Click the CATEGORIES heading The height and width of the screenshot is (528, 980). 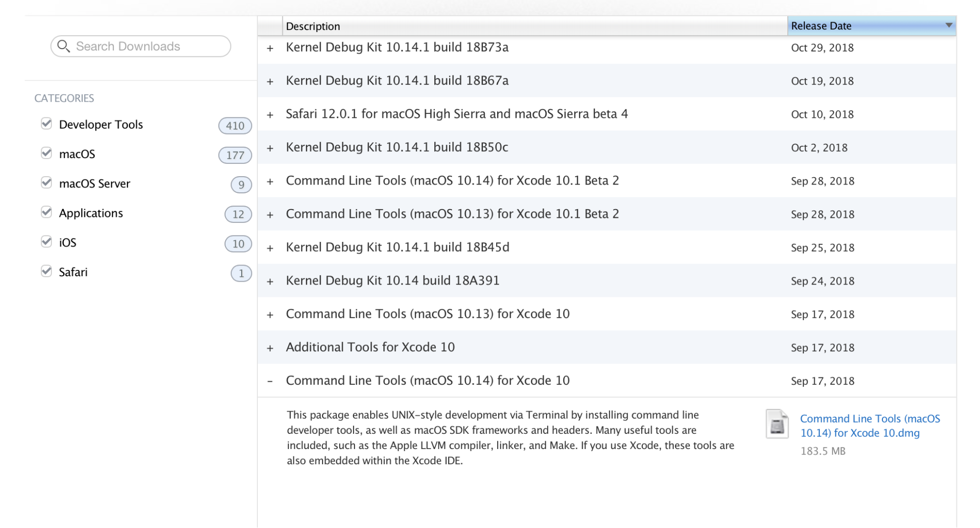64,98
